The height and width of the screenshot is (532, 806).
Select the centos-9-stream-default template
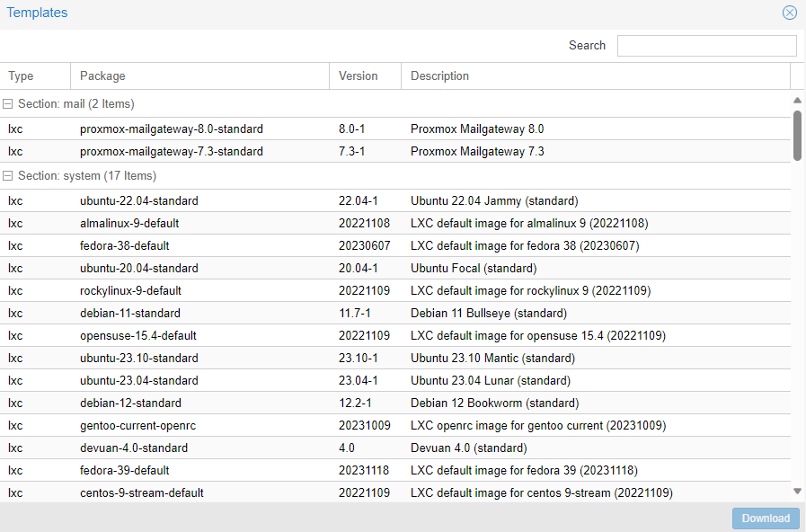point(142,492)
